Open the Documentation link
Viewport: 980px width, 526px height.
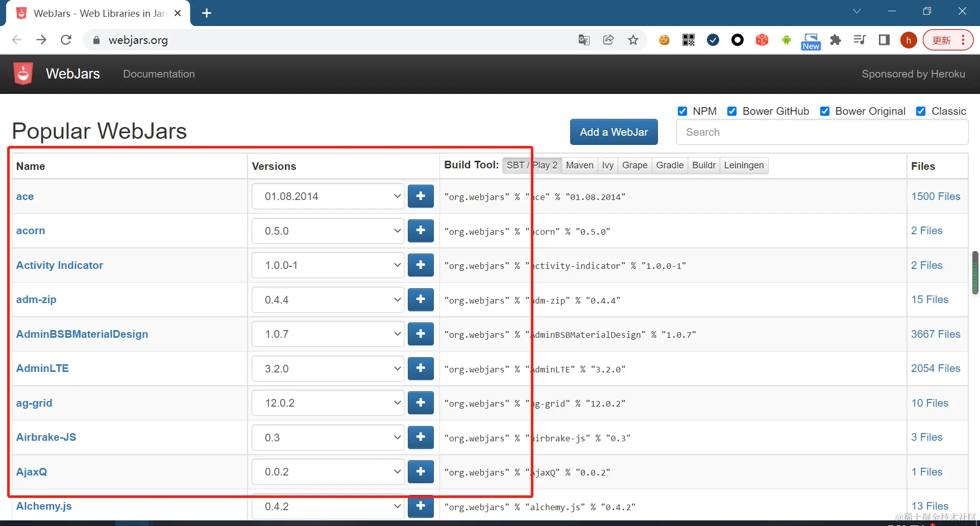pos(159,74)
